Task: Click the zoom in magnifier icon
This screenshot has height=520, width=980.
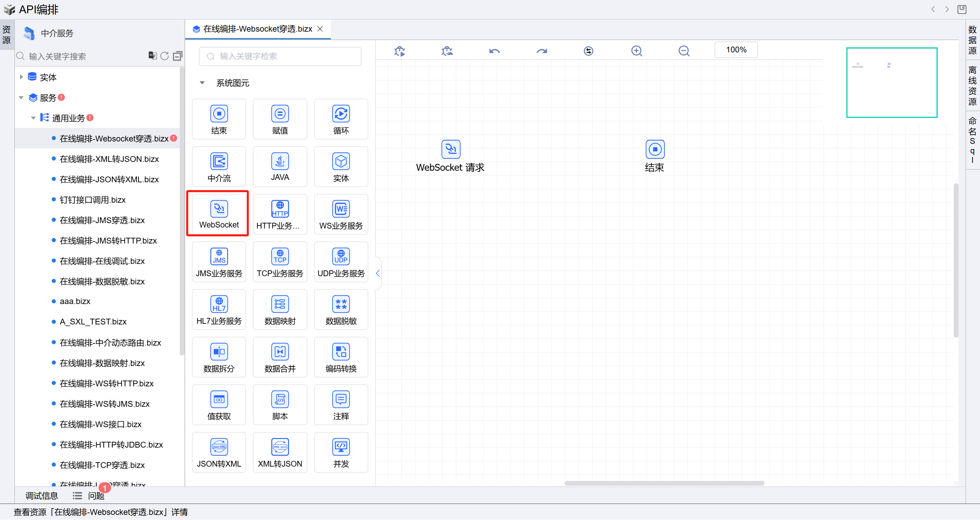Action: [637, 51]
